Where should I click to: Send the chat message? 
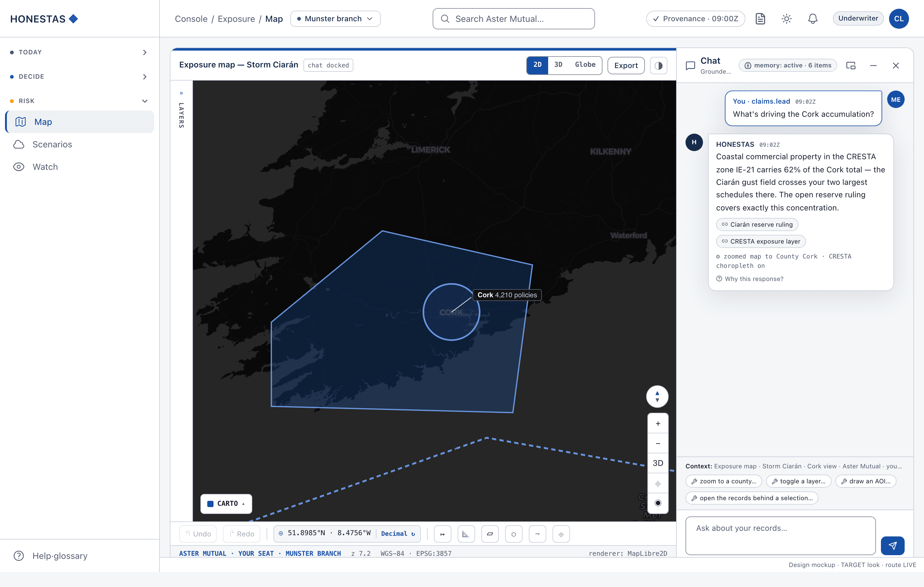point(892,545)
